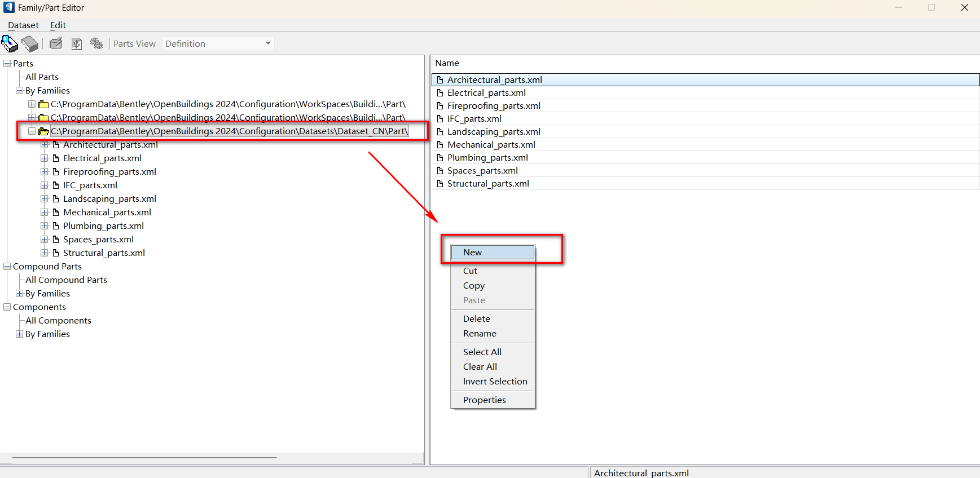
Task: Collapse the Dataset_CN Part folder node
Action: [x=32, y=131]
